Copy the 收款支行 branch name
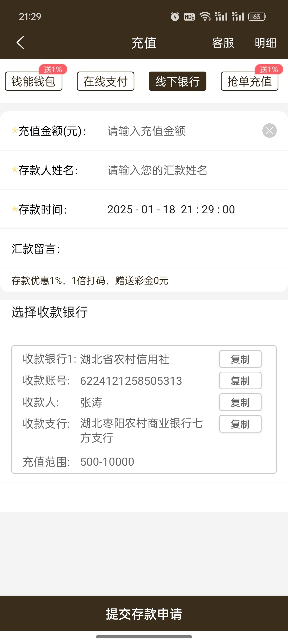The height and width of the screenshot is (644, 288). coord(240,424)
